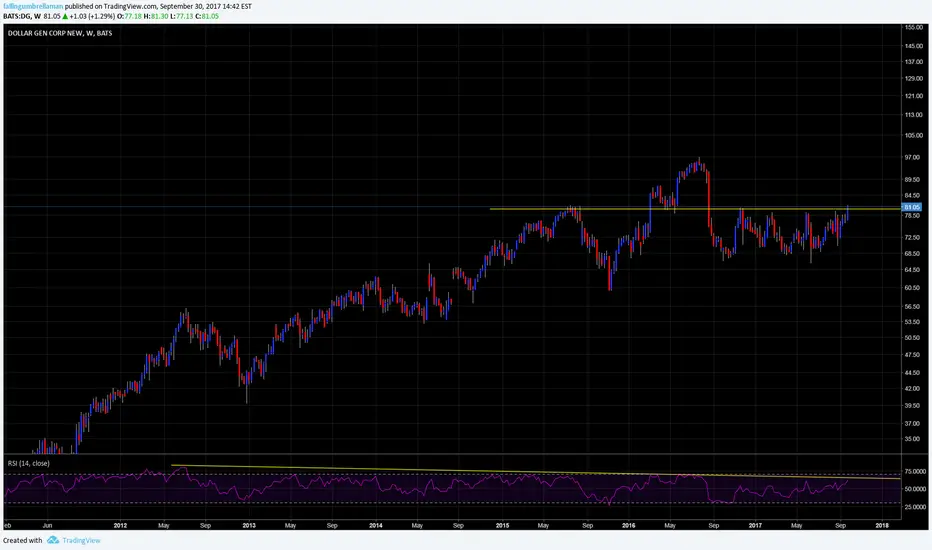Click the 50.50 price axis label

pyautogui.click(x=912, y=337)
